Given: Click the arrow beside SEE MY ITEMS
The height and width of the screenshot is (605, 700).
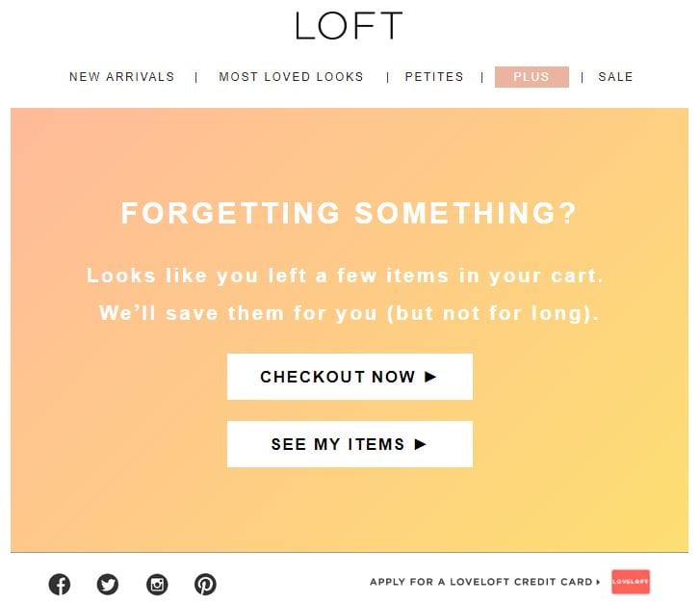Looking at the screenshot, I should [420, 444].
